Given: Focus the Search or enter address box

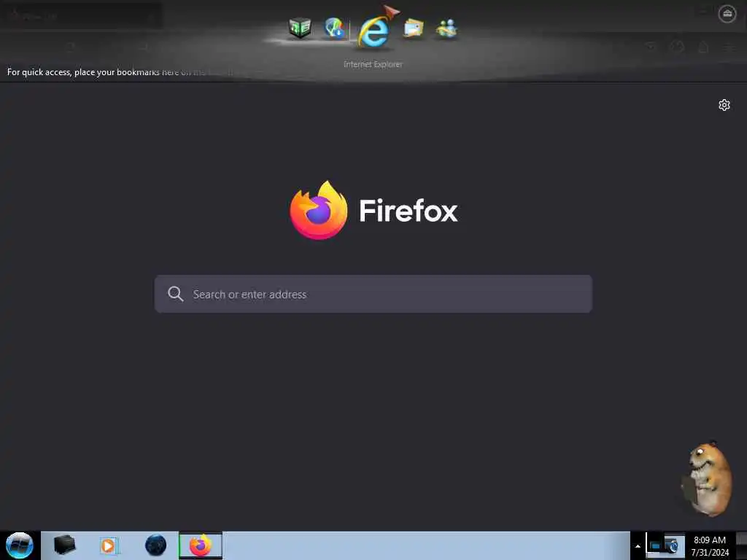Looking at the screenshot, I should click(x=373, y=294).
